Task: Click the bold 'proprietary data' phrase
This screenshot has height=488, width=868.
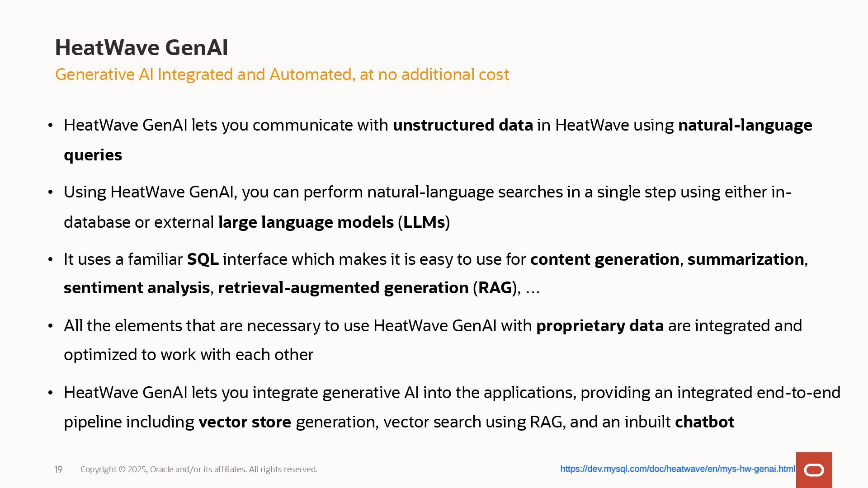Action: tap(599, 326)
